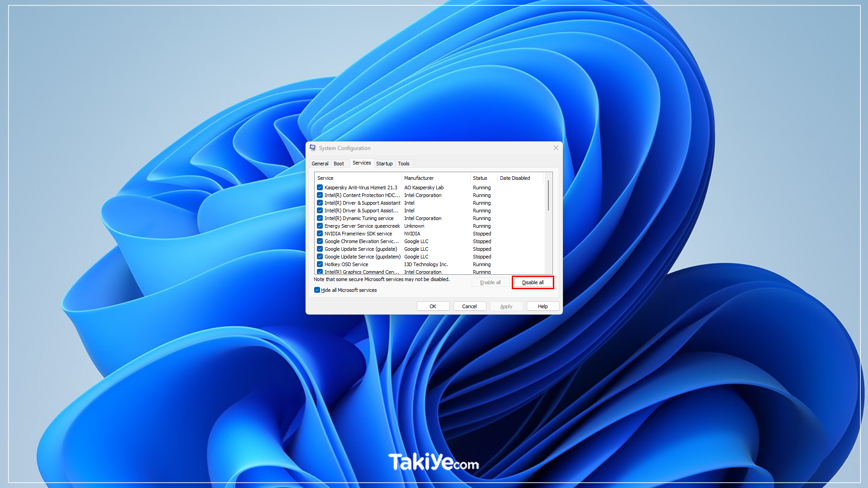
Task: Confirm with the OK button
Action: click(433, 306)
